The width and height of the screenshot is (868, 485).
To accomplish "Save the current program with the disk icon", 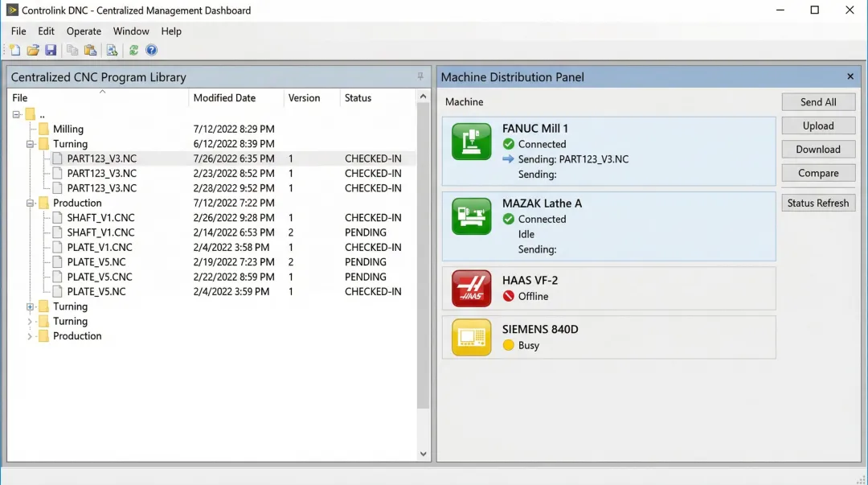I will [51, 50].
